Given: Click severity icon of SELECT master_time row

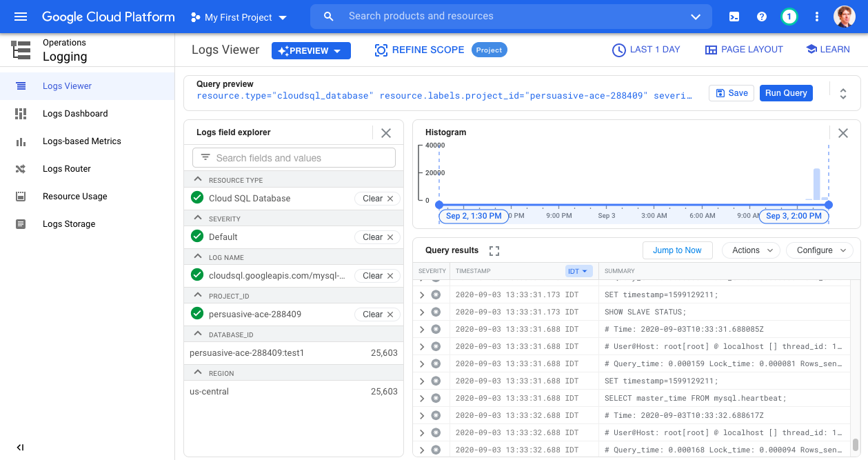Looking at the screenshot, I should coord(436,398).
